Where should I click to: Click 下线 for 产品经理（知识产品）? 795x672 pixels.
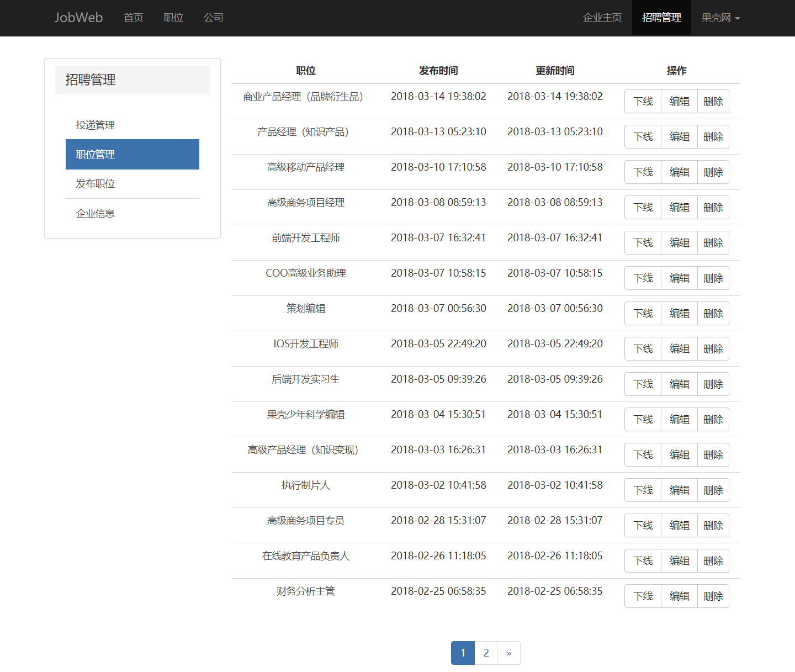[643, 137]
